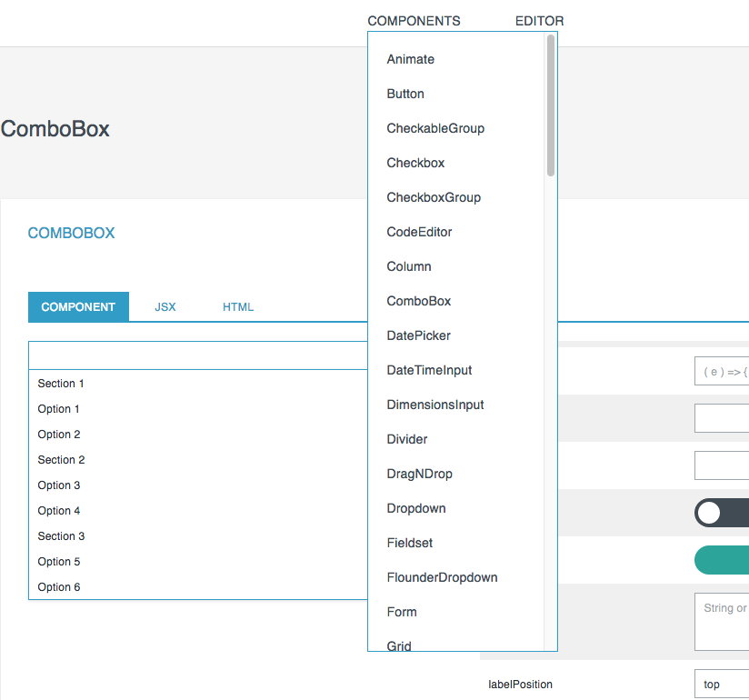This screenshot has width=749, height=700.
Task: Click the components dropdown scrollbar thumb
Action: pyautogui.click(x=551, y=105)
